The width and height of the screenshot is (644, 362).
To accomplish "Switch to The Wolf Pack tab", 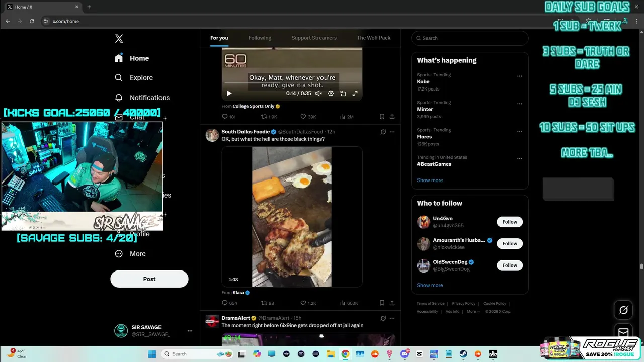I will (x=374, y=38).
